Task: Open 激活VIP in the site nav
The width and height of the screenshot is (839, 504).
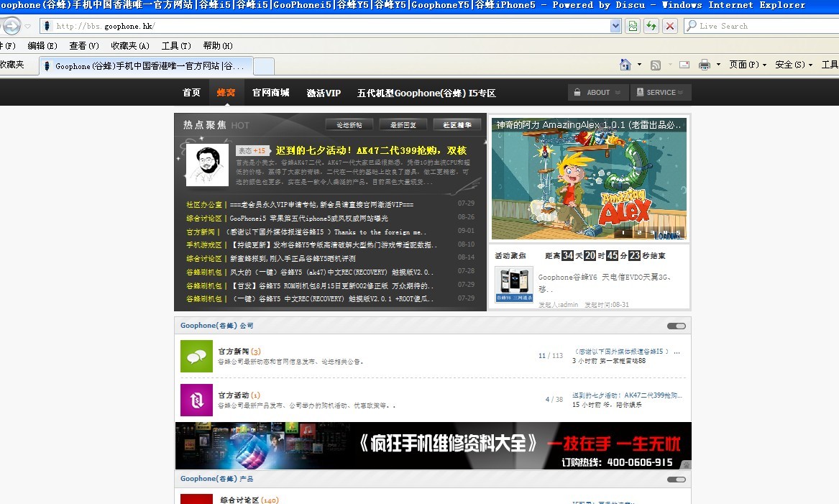Action: (324, 93)
